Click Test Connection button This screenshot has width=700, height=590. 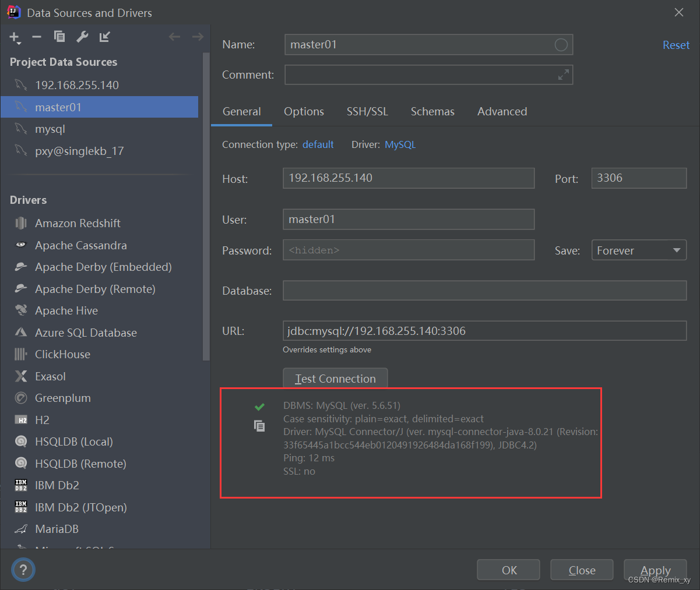[x=335, y=379]
